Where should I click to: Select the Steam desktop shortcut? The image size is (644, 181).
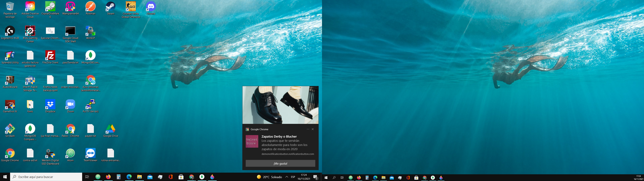(x=110, y=8)
